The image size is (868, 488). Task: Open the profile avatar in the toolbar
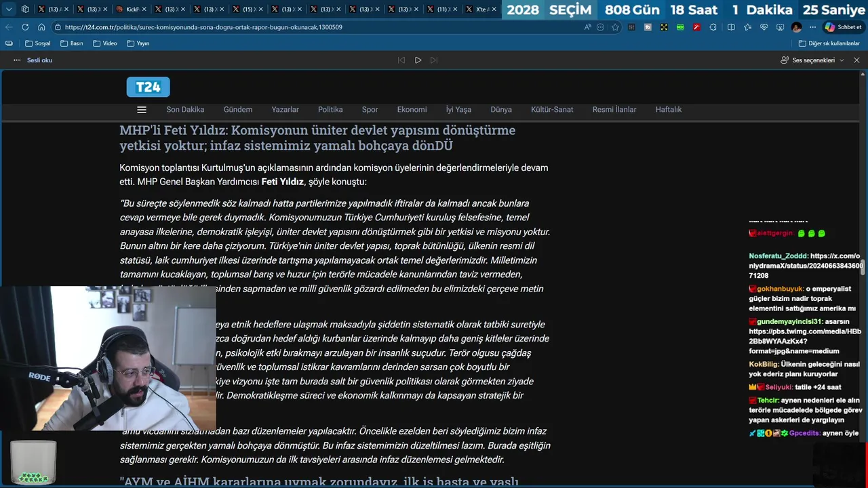coord(796,27)
